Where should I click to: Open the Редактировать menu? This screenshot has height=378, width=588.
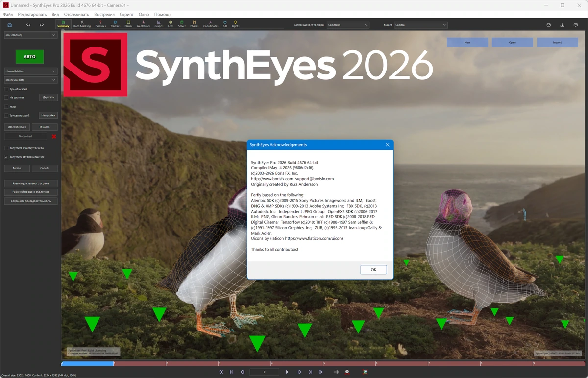pyautogui.click(x=32, y=14)
